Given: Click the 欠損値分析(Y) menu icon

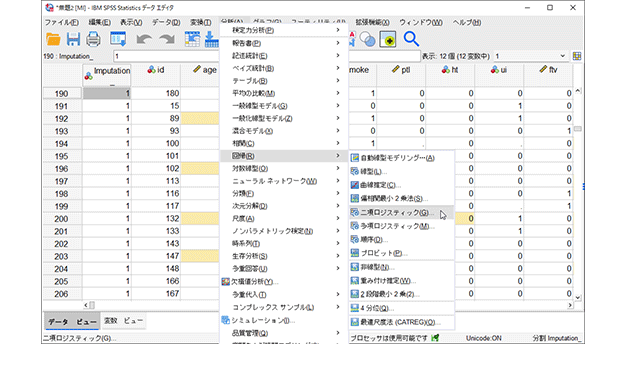Looking at the screenshot, I should click(x=225, y=282).
